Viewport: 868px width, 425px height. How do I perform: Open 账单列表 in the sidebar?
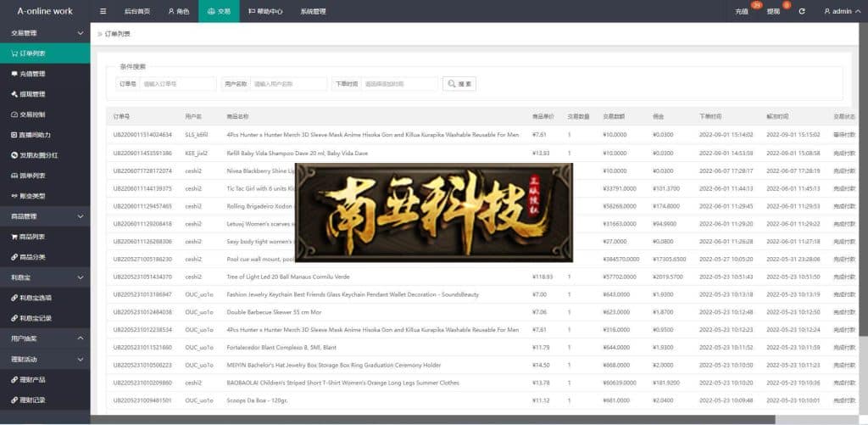click(45, 176)
